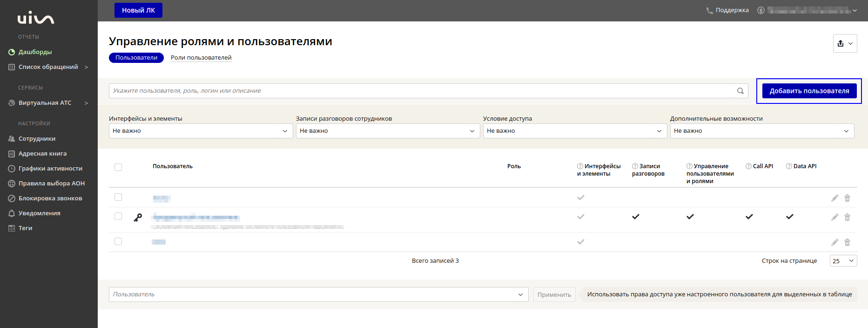The width and height of the screenshot is (868, 328).
Task: Click the Добавить пользователя button
Action: (x=809, y=91)
